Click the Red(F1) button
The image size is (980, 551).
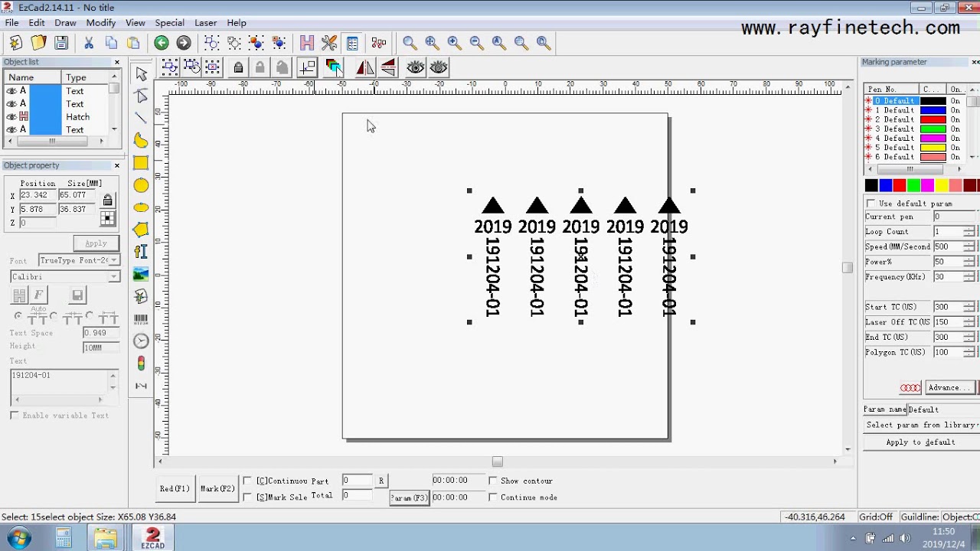(175, 488)
